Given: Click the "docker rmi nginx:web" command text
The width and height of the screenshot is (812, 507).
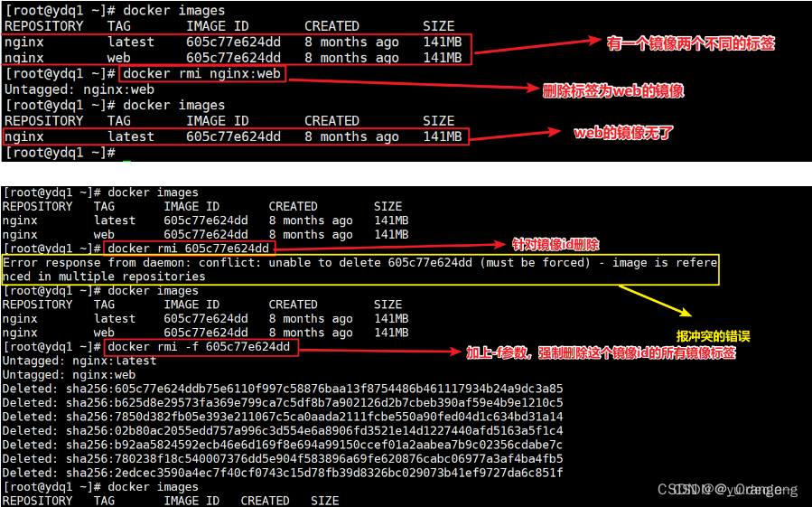Looking at the screenshot, I should 202,73.
